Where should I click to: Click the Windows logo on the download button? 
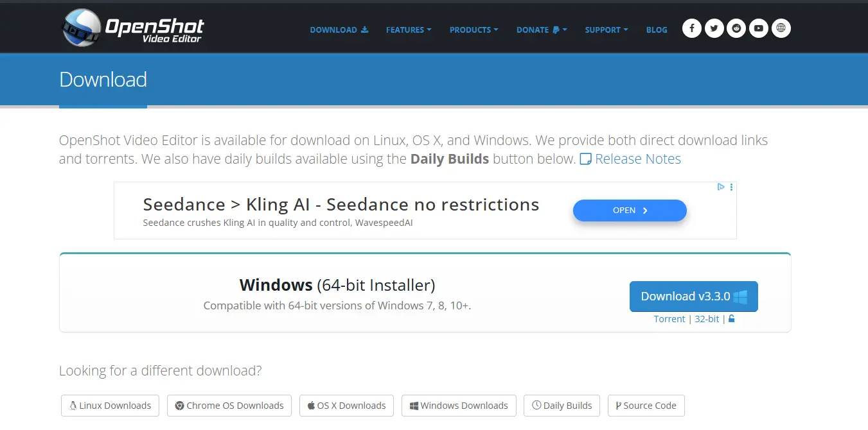click(x=740, y=296)
